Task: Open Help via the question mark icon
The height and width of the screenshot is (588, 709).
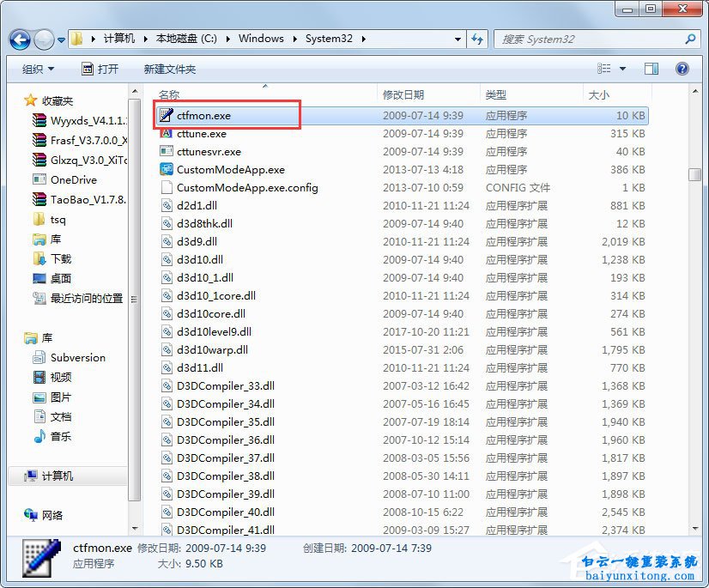Action: (682, 68)
